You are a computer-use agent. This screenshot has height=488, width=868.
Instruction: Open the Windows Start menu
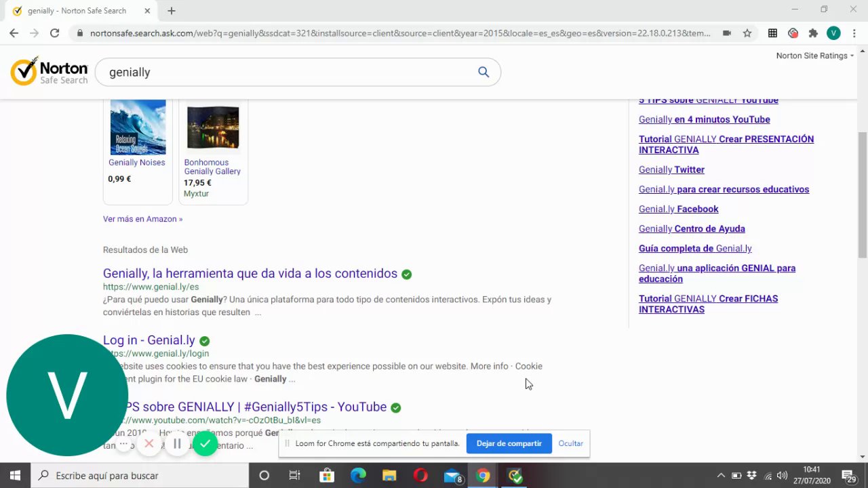15,475
